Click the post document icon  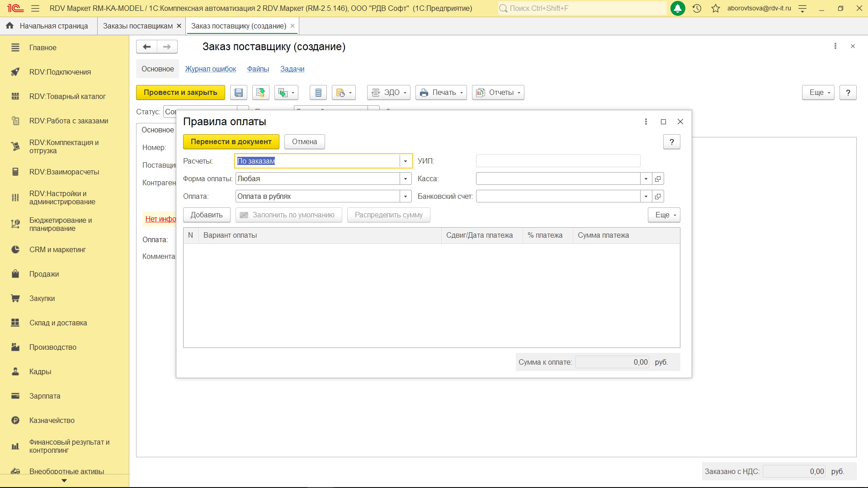pyautogui.click(x=260, y=93)
